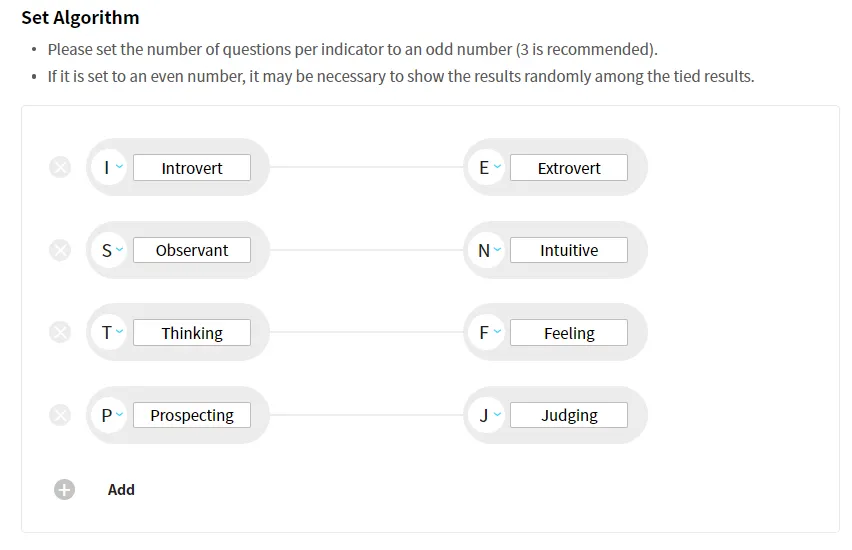Click the plus icon to add indicator
Screen dimensions: 852x550
tap(64, 489)
